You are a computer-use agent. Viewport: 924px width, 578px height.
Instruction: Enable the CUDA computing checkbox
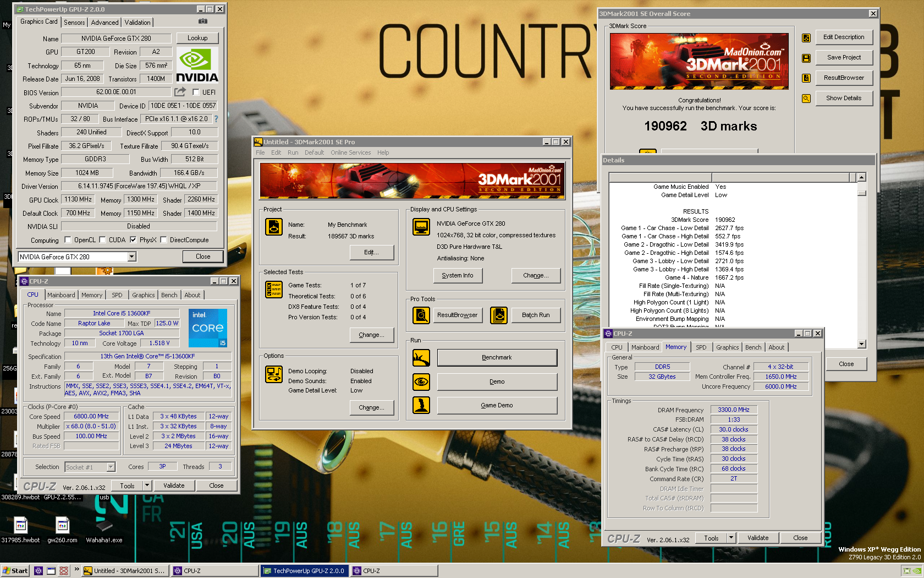pyautogui.click(x=102, y=240)
